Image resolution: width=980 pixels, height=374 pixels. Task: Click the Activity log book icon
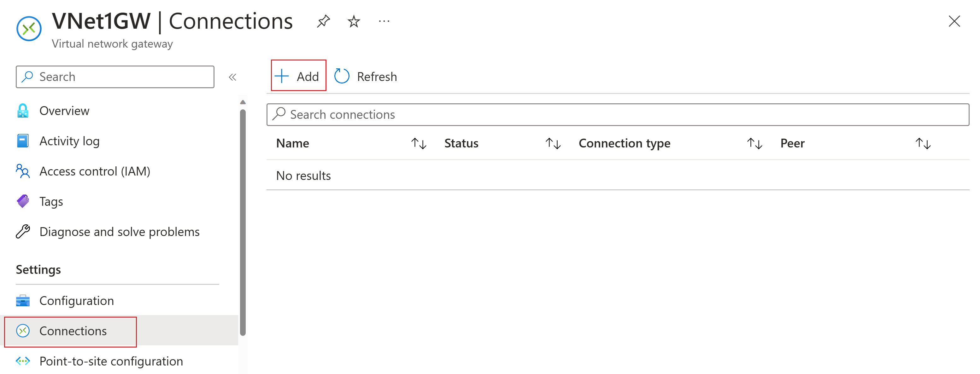(23, 141)
